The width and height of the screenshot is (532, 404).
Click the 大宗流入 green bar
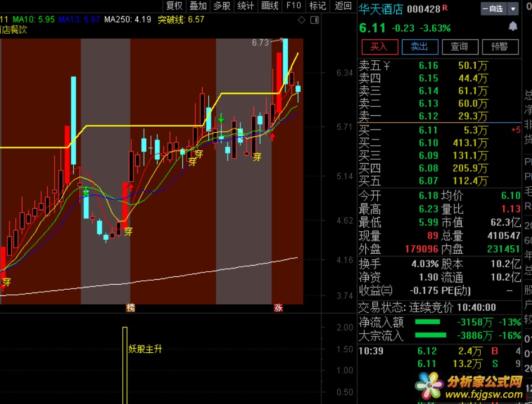(431, 335)
